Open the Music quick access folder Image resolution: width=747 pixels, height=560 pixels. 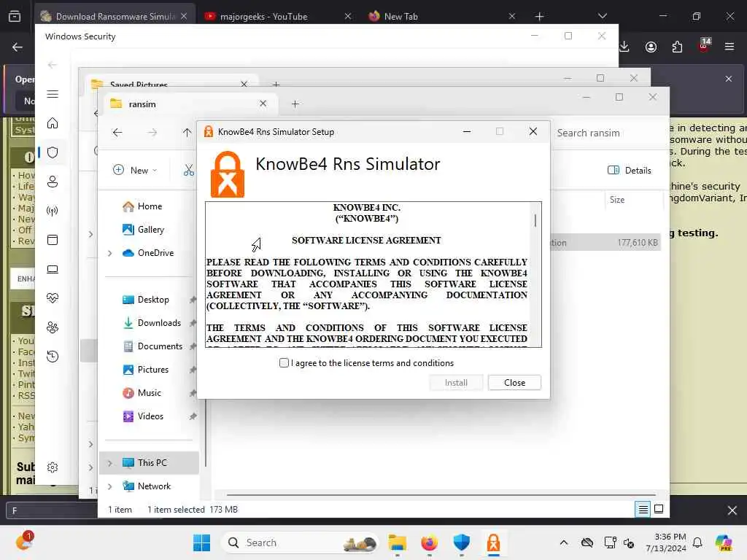click(142, 393)
